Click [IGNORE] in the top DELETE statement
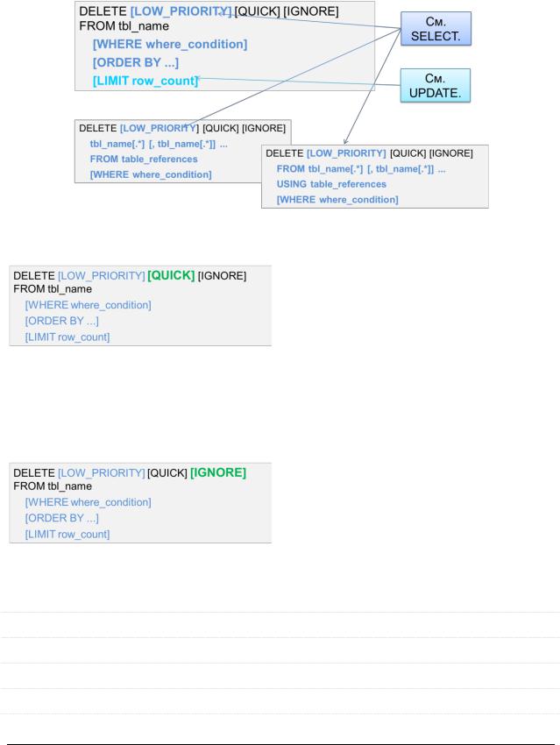 [x=310, y=11]
